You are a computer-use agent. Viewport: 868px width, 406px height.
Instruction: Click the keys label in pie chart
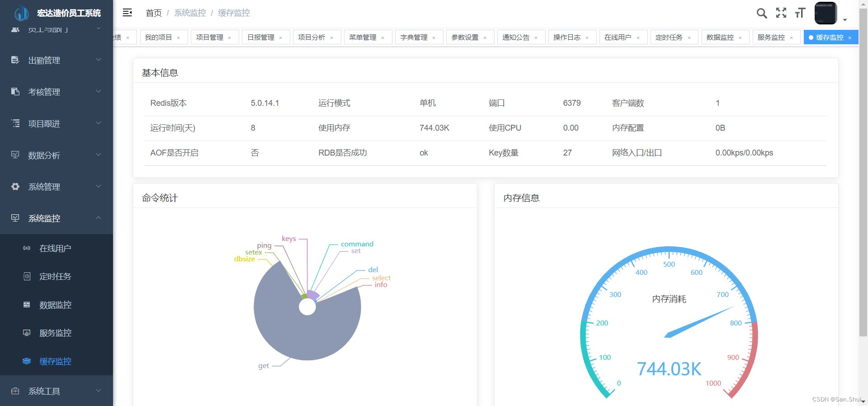pyautogui.click(x=289, y=239)
